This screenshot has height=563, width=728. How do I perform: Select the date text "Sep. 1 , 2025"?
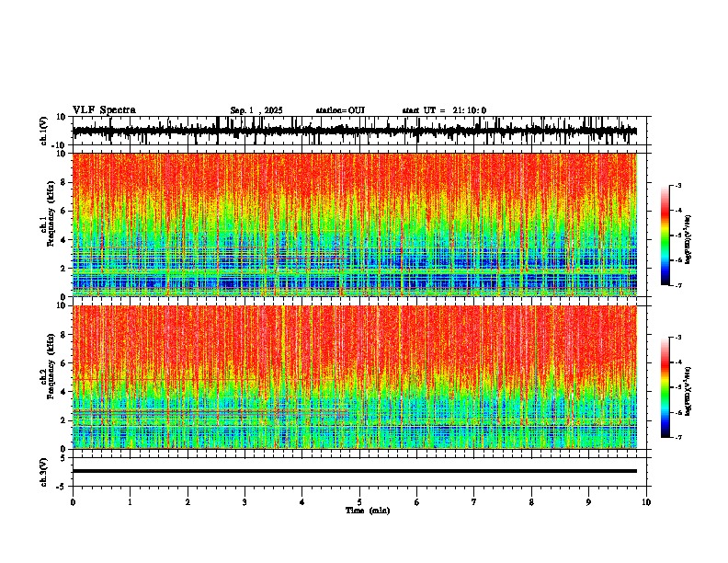[x=256, y=110]
